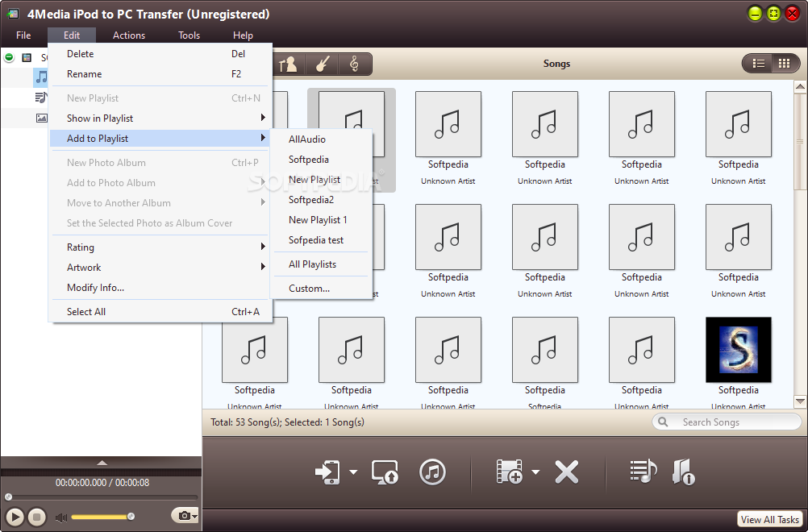Click the Copy to computer icon
Screen dimensions: 808x532
click(x=385, y=472)
